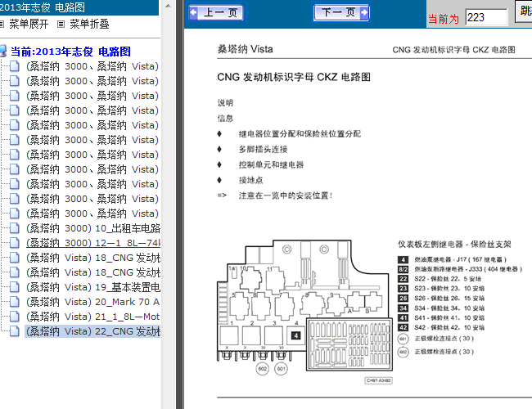Viewport: 532px width, 409px height.
Task: Click the up arrow on left panel scrollbar
Action: 168,6
